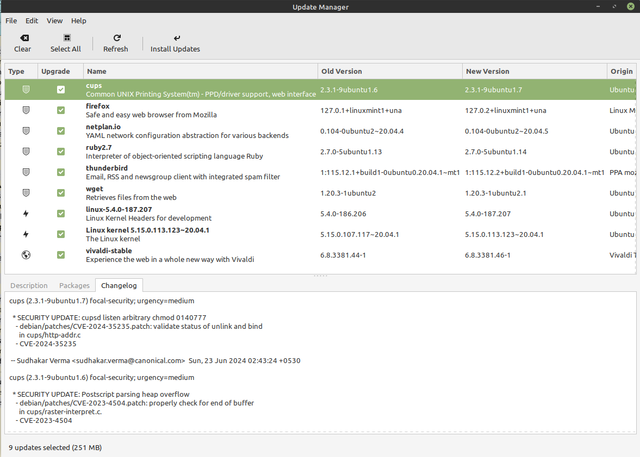Screen dimensions: 640x457
Task: Select the ruby2.7 package name
Action: [x=99, y=147]
